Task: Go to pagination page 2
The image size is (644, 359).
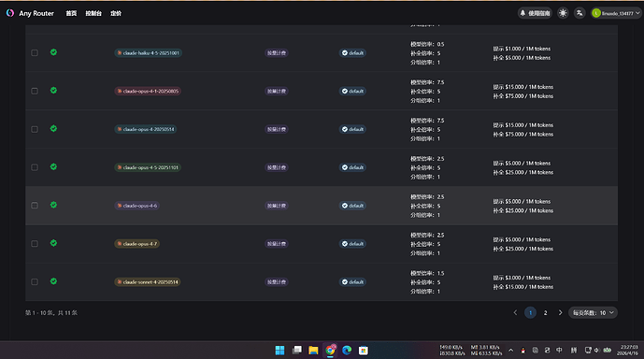Action: 546,313
